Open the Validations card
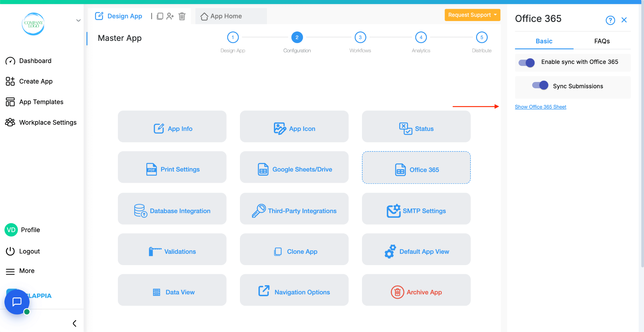644x332 pixels. (172, 249)
